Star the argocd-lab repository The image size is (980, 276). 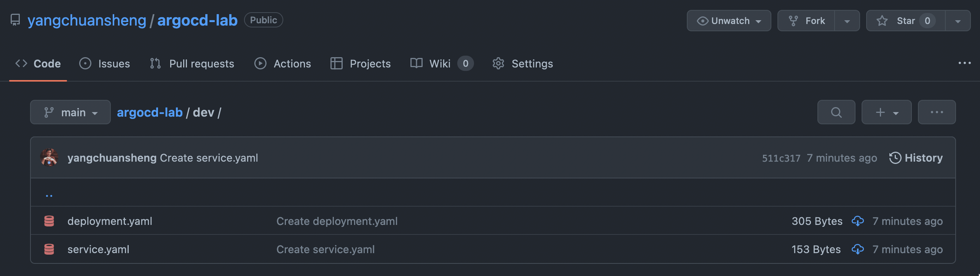click(x=906, y=21)
